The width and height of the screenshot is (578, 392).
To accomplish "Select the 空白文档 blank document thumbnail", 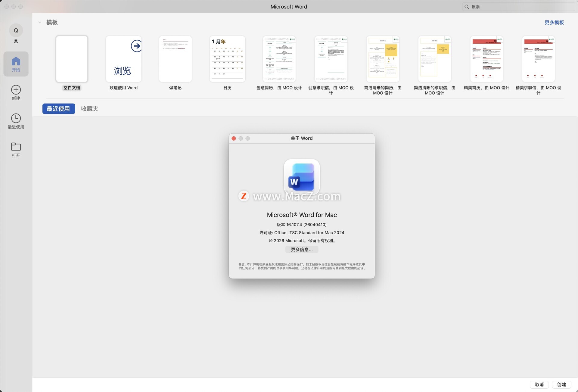I will [72, 59].
